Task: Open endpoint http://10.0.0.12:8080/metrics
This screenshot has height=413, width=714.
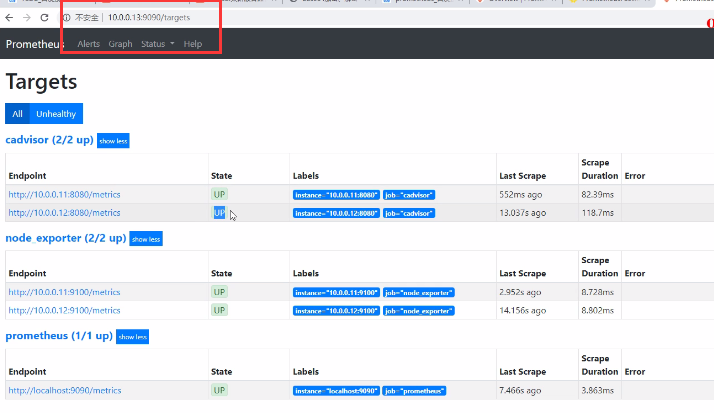Action: (64, 213)
